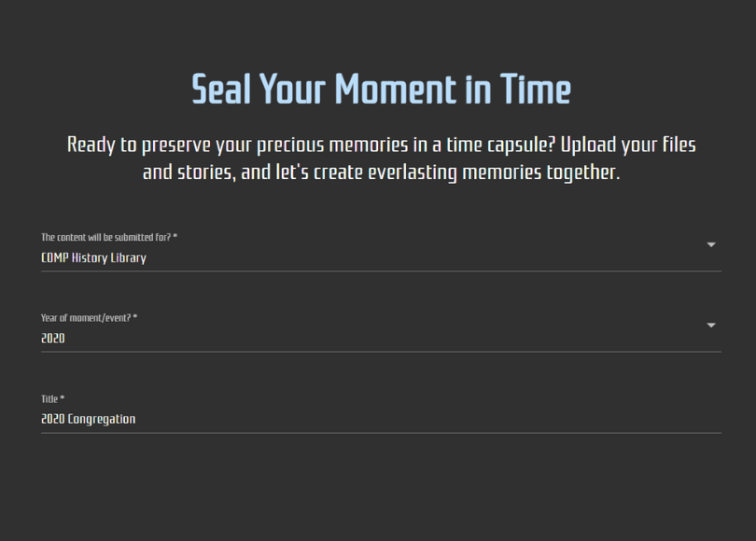Click the word Seal in the heading

click(221, 90)
